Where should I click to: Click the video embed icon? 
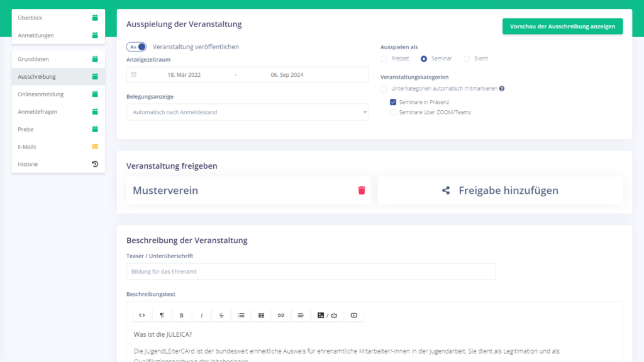tap(353, 315)
